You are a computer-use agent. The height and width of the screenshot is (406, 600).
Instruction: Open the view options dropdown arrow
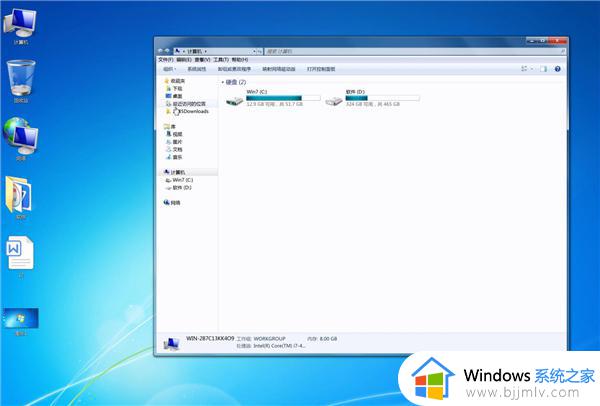532,69
